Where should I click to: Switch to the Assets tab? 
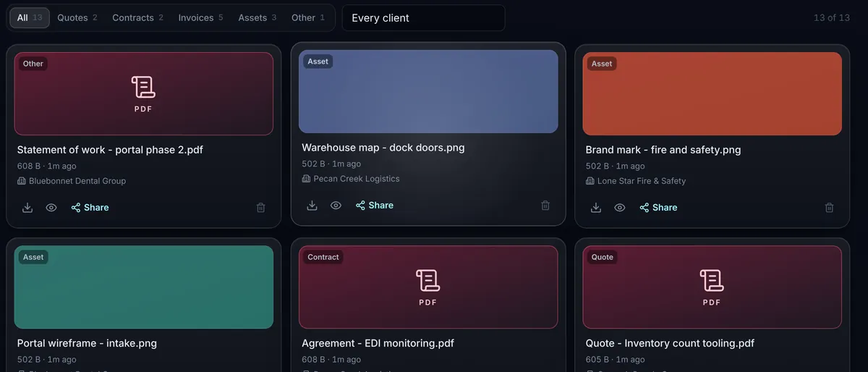click(x=258, y=17)
